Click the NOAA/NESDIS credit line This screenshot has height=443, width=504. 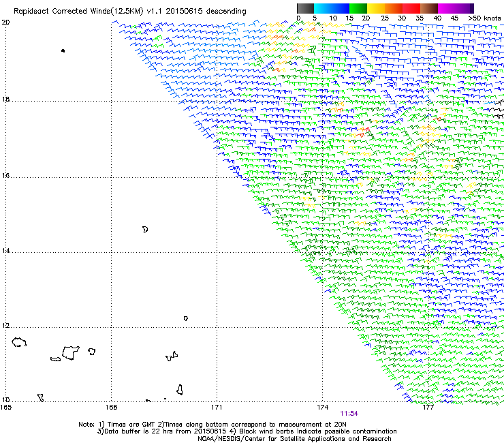click(294, 439)
